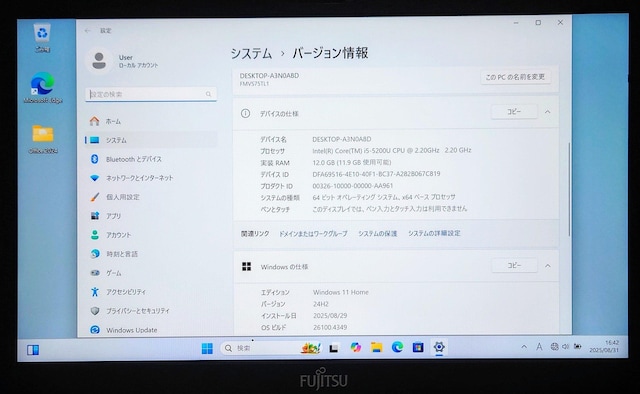Open アカウント settings
This screenshot has width=640, height=394.
pos(151,235)
